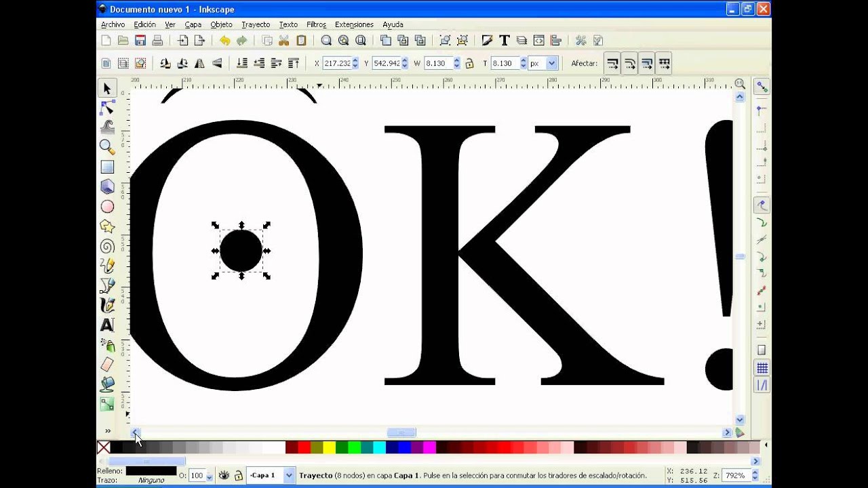Open the XML editor icon

coord(539,41)
